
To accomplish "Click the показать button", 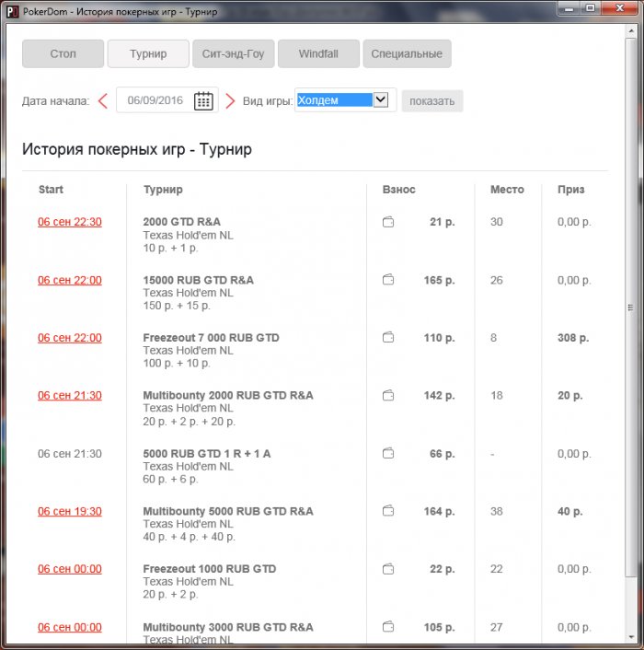I will click(x=432, y=100).
